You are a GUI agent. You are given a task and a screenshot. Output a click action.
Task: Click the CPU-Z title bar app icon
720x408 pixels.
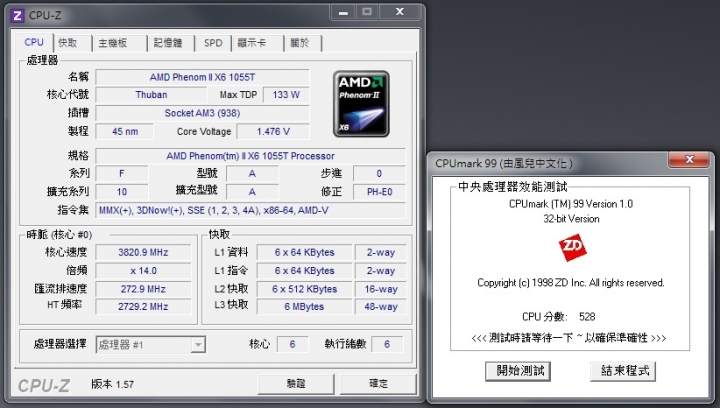(x=17, y=16)
